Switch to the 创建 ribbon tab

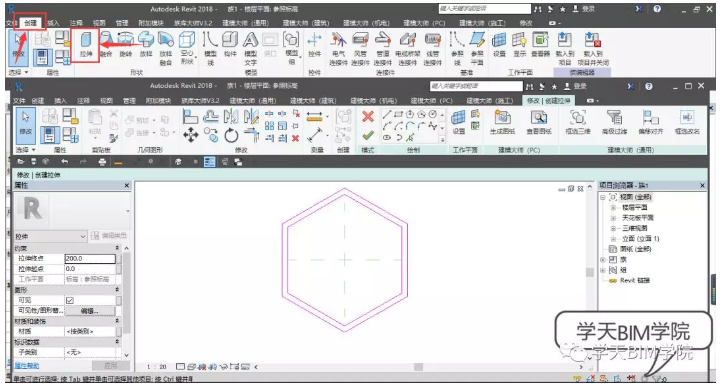[38, 101]
